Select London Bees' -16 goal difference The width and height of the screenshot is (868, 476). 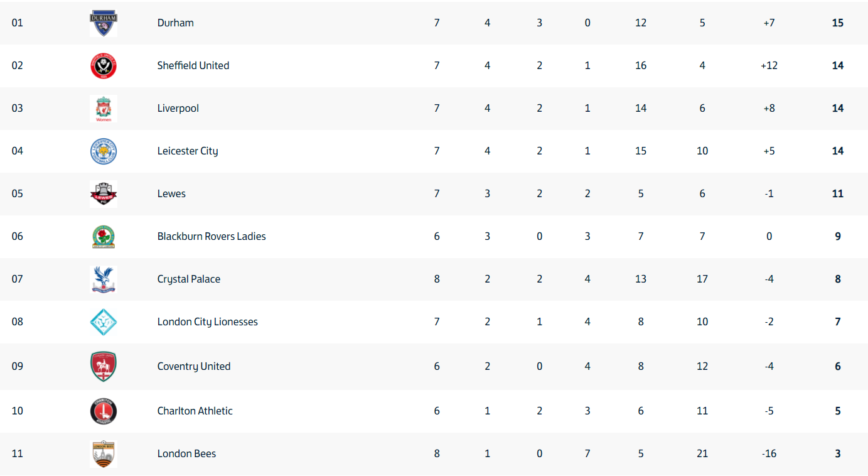click(769, 453)
